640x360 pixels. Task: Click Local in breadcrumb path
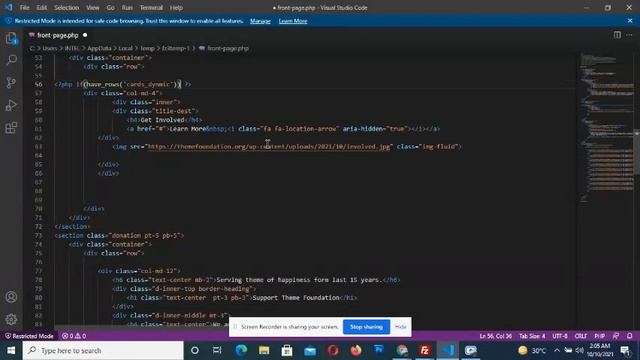pos(126,48)
